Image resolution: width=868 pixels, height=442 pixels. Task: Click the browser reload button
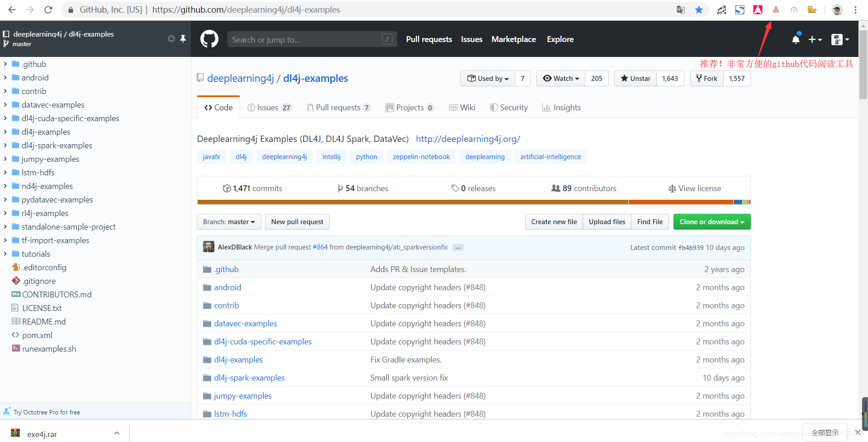(x=48, y=9)
